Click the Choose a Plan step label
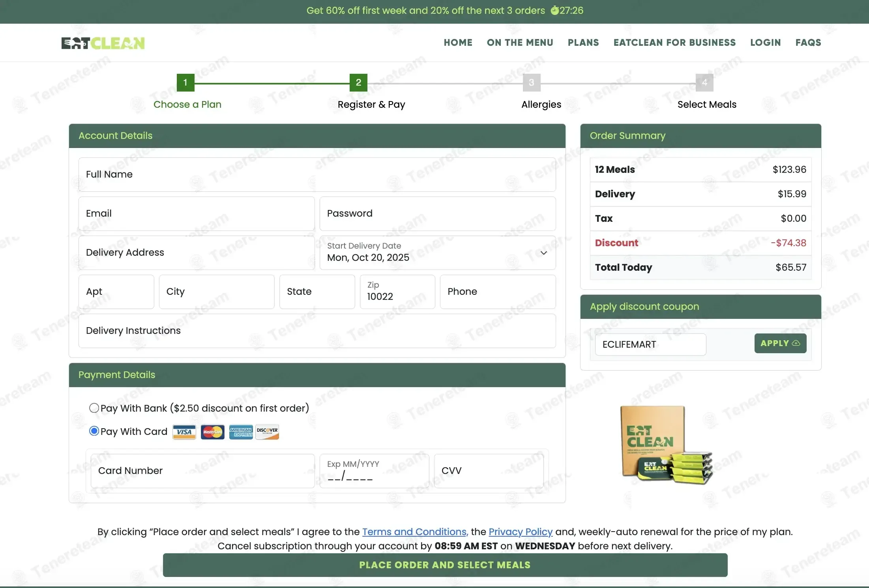The image size is (869, 588). coord(187,105)
